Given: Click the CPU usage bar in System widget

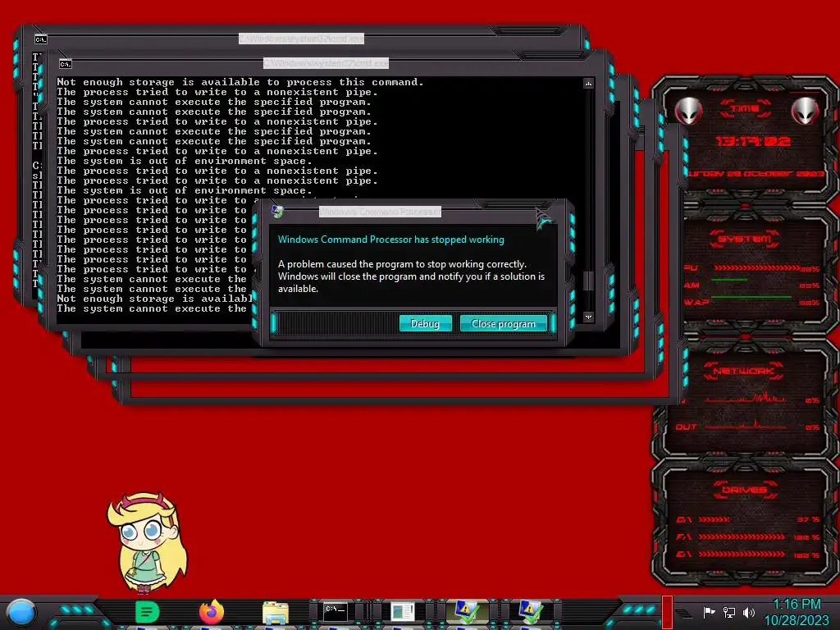Looking at the screenshot, I should [757, 268].
